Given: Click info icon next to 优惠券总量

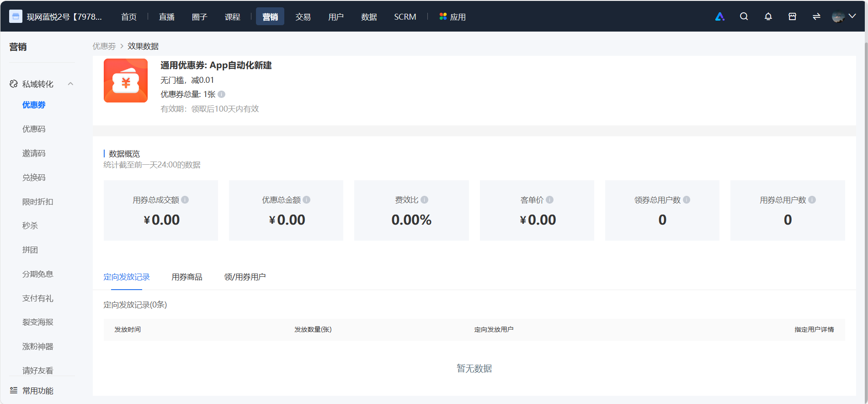Looking at the screenshot, I should [x=221, y=94].
